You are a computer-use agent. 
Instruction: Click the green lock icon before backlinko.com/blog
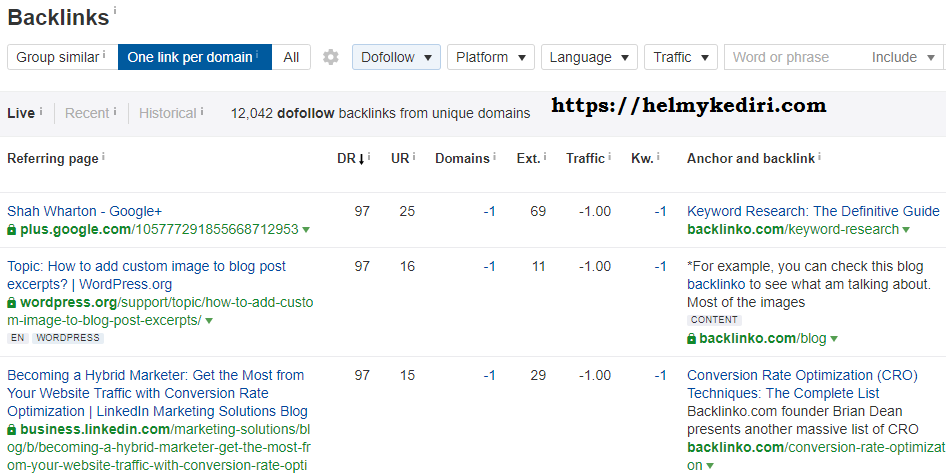(691, 339)
